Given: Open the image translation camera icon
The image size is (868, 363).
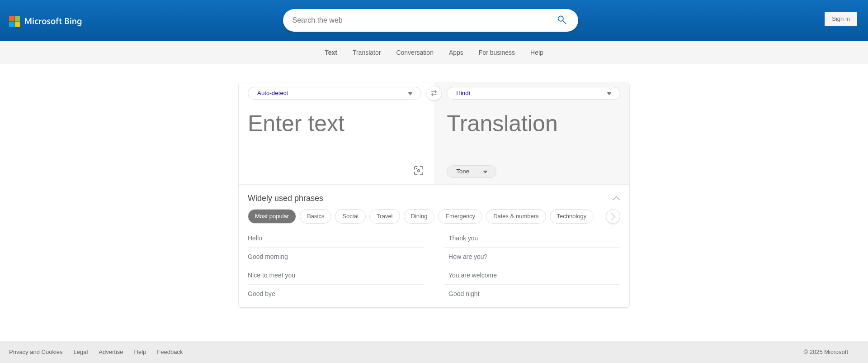Looking at the screenshot, I should click(419, 171).
